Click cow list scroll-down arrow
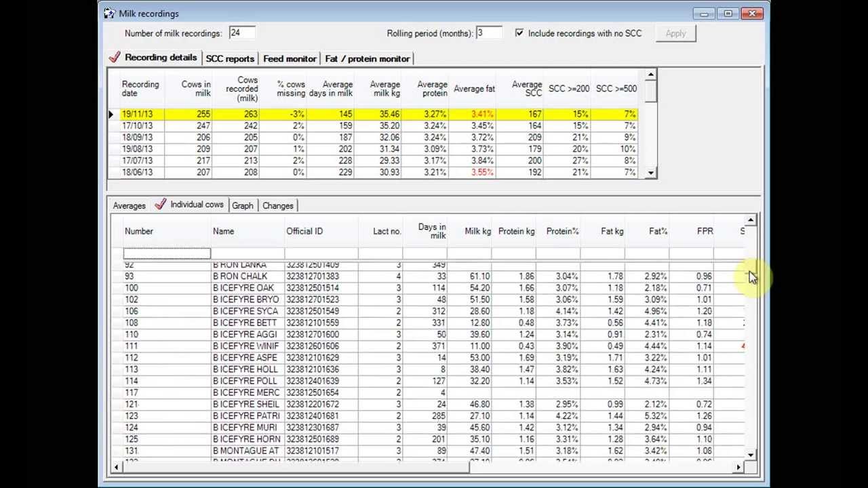868x488 pixels. tap(751, 455)
